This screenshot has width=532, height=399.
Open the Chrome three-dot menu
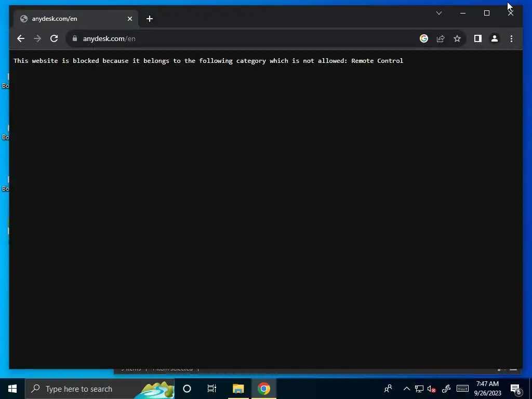click(x=511, y=38)
